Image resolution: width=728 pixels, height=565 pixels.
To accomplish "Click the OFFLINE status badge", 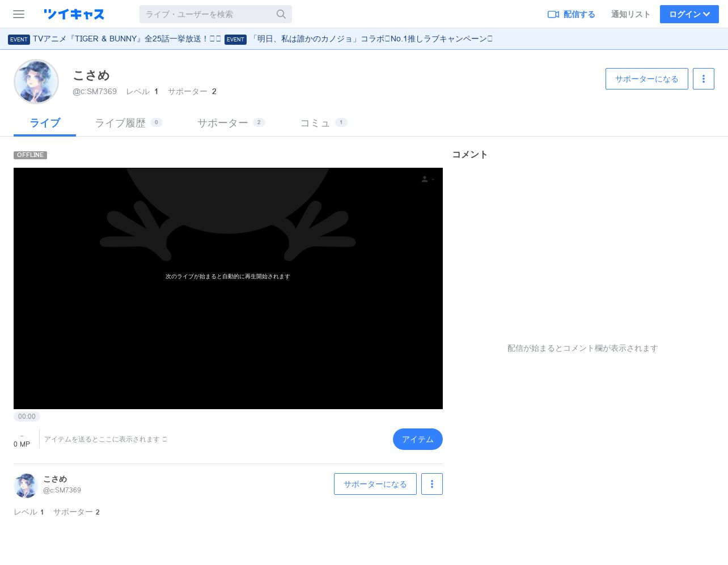I will 30,155.
